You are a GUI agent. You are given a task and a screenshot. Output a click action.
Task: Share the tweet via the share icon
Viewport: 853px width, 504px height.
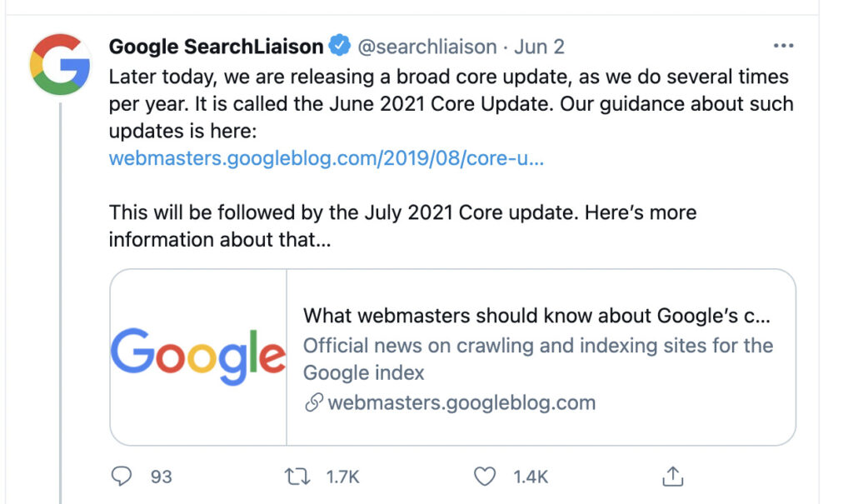click(672, 477)
